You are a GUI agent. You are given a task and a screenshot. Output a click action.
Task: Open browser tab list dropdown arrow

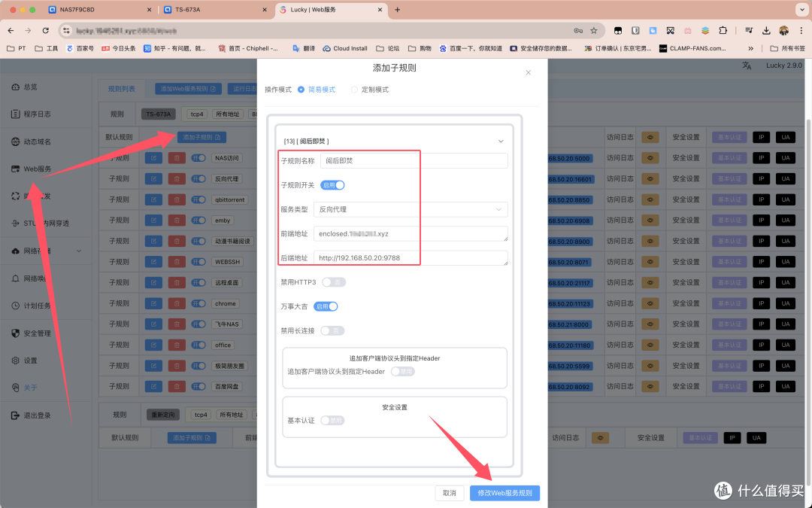click(x=801, y=10)
